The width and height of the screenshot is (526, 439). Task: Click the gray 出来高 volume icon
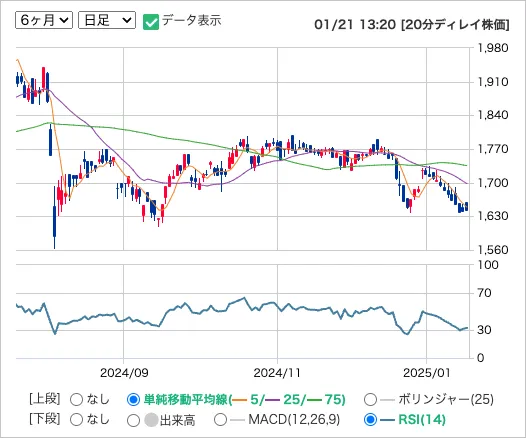[x=151, y=420]
